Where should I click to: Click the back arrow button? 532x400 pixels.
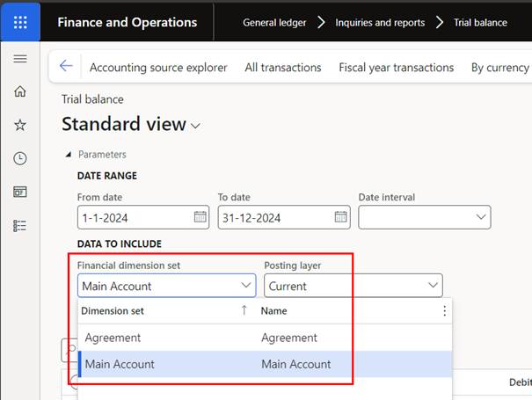tap(66, 66)
